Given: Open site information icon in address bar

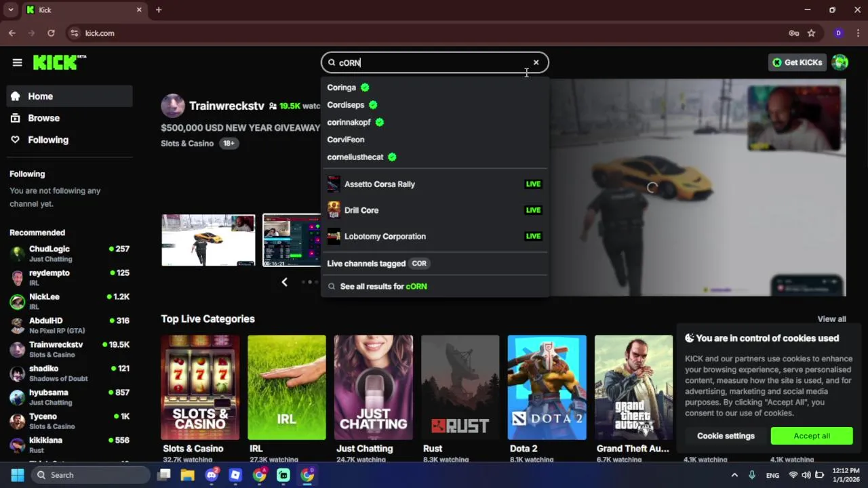Looking at the screenshot, I should (74, 33).
